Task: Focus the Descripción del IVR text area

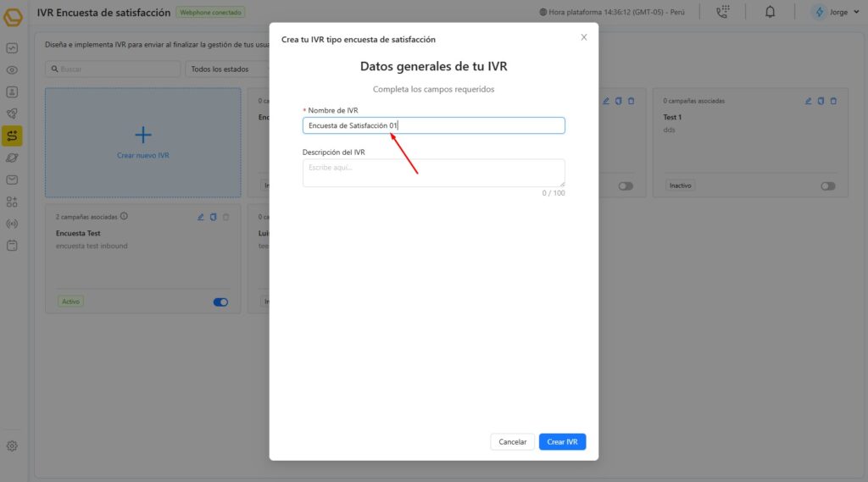Action: (x=433, y=173)
